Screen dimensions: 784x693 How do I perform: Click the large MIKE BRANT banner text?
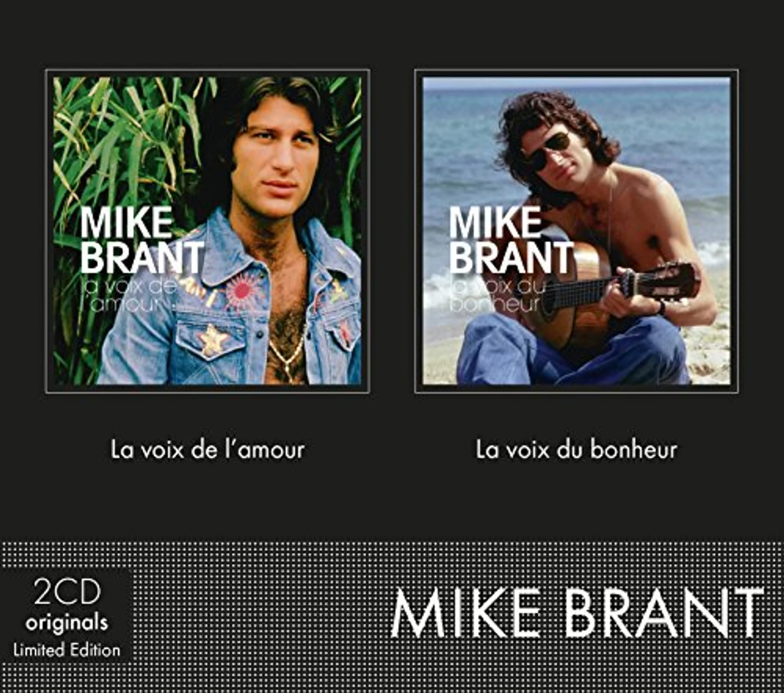click(577, 612)
